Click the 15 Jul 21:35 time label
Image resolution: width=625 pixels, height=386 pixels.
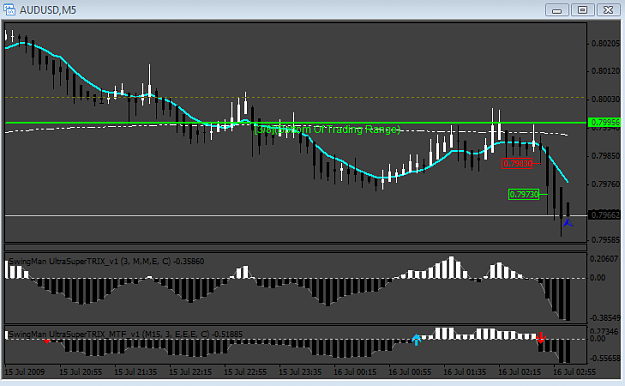(x=136, y=372)
